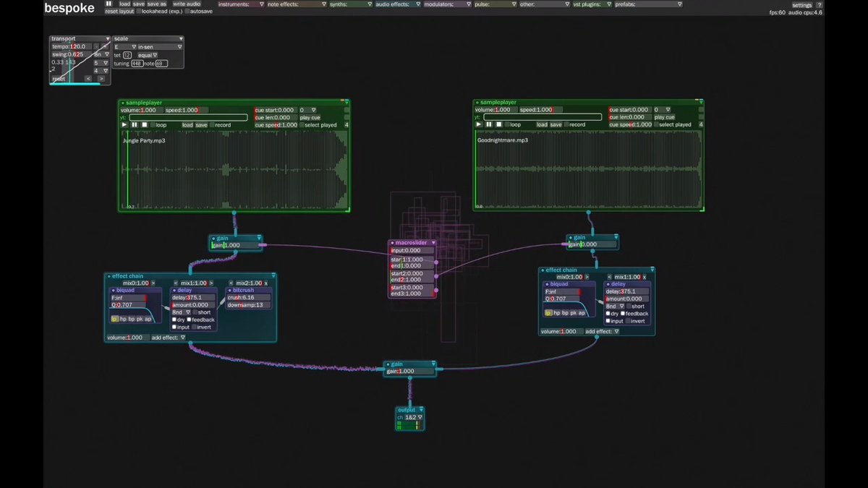Stop playback on Jungle Party sampleplayer
Viewport: 868px width, 488px height.
[143, 124]
